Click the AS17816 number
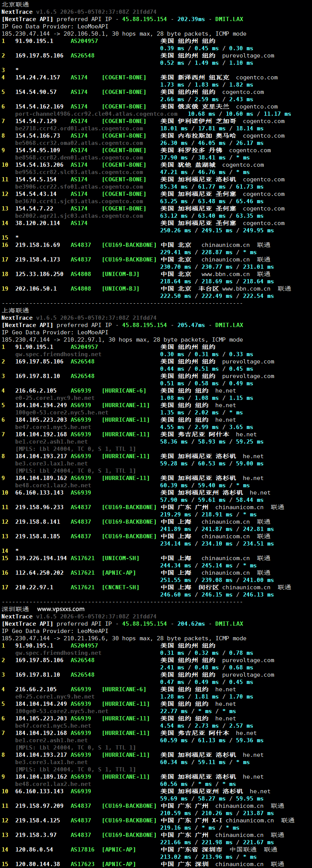 [82, 850]
